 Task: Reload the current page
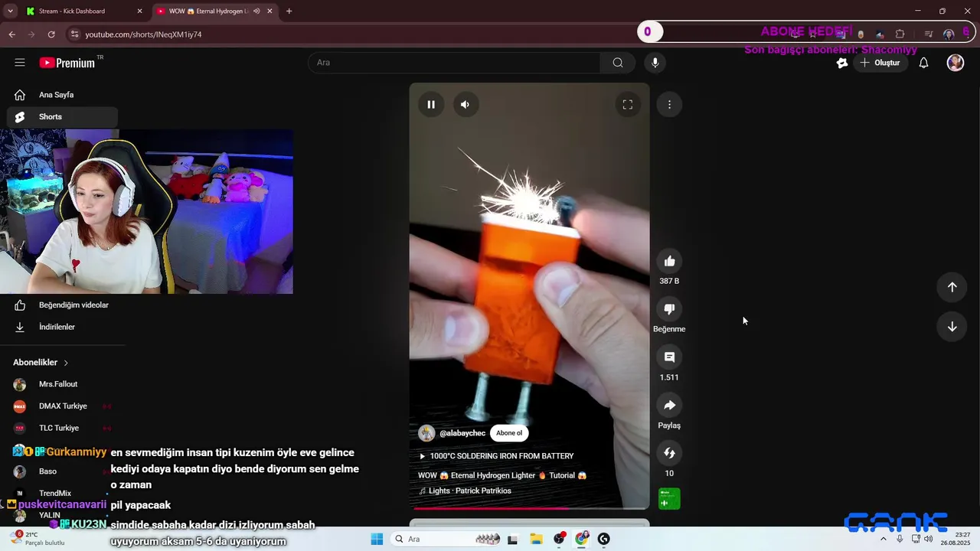click(51, 34)
